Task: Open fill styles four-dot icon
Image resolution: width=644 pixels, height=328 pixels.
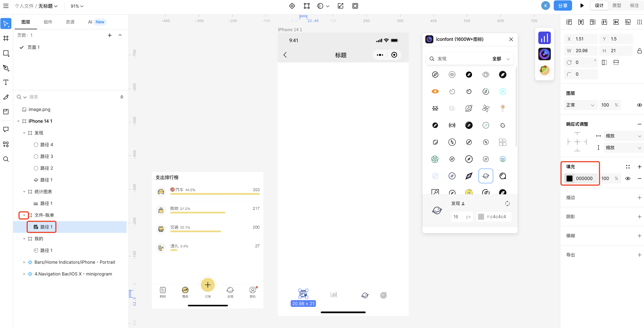Action: pyautogui.click(x=627, y=167)
